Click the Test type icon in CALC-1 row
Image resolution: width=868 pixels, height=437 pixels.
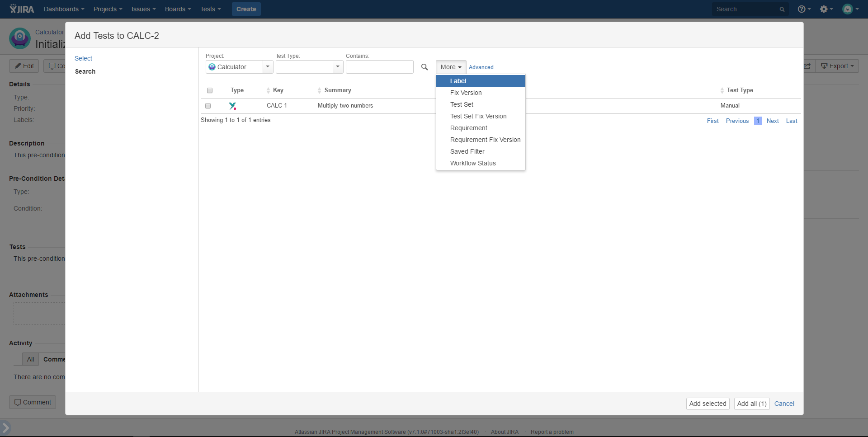(232, 106)
